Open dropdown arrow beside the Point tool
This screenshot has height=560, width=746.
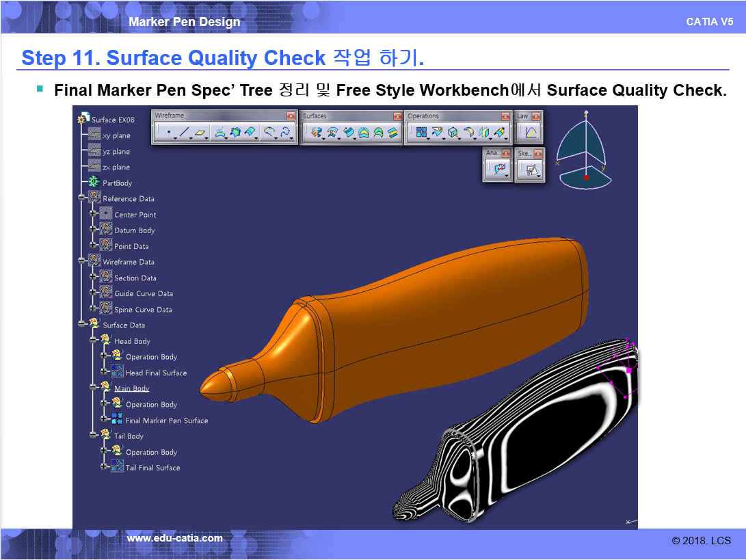(x=175, y=138)
